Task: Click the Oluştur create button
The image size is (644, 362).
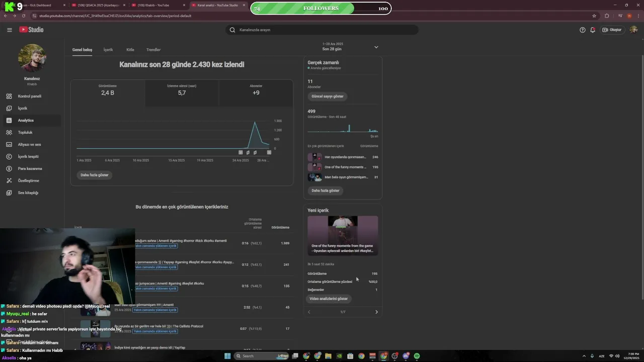Action: coord(612,30)
